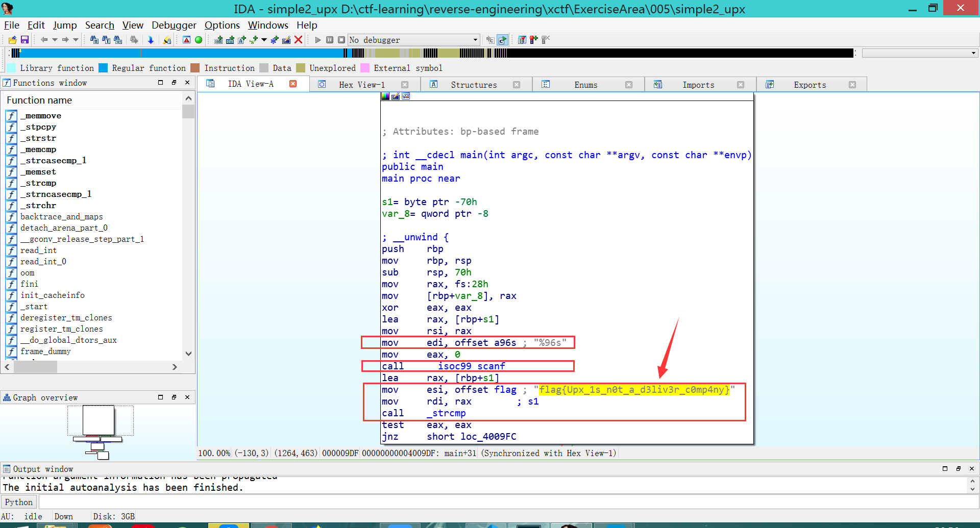Toggle the highlighted source-level debugging button
Screen dimensions: 980x528
(x=503, y=39)
